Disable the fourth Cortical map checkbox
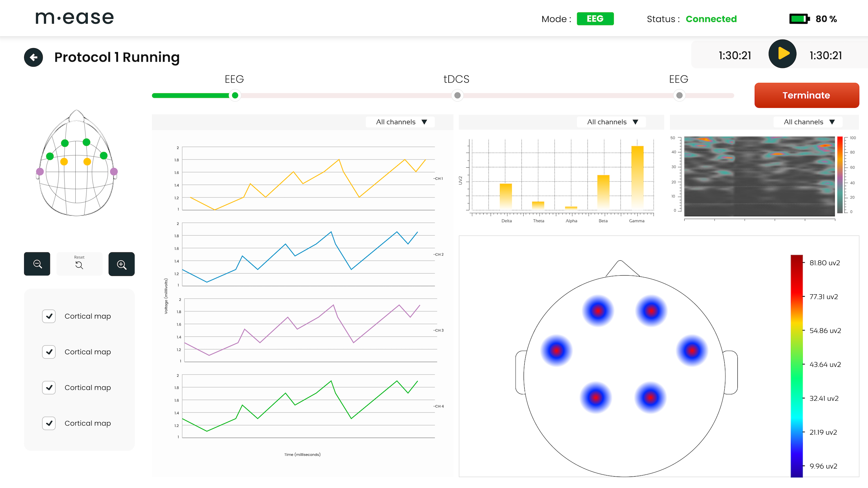Screen dimensions: 868x488 (x=49, y=423)
